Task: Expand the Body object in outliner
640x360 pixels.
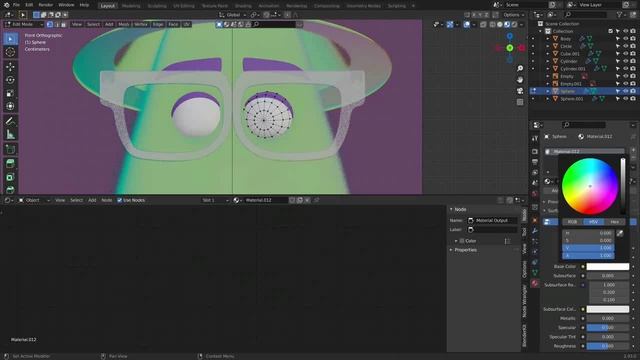Action: tap(548, 39)
